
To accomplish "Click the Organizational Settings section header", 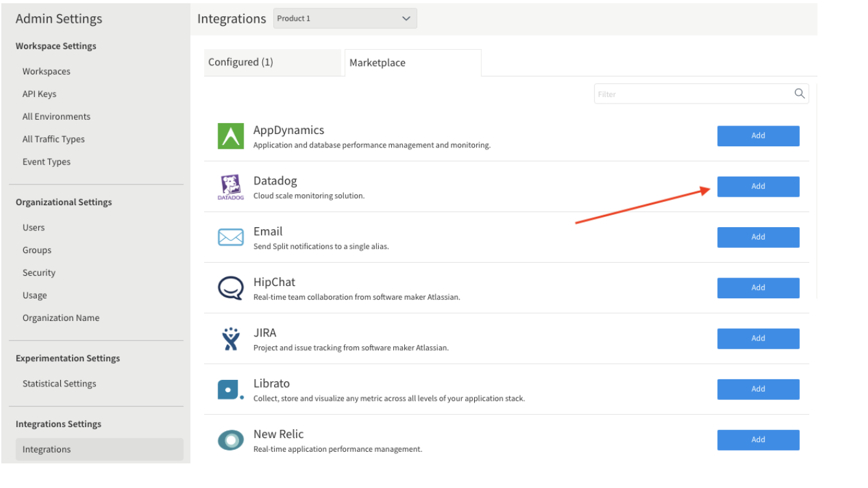I will (x=63, y=202).
